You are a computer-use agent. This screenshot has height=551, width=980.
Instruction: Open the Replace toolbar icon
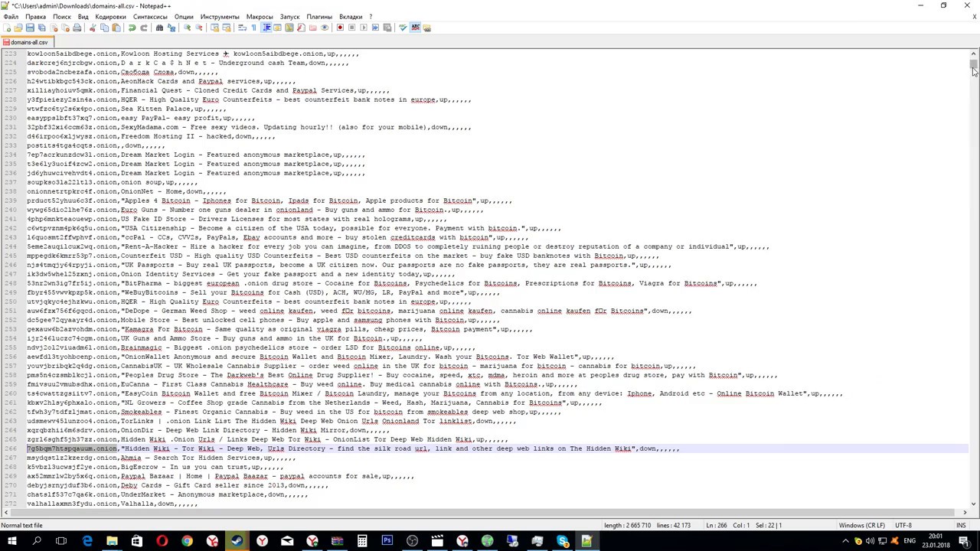pos(171,28)
